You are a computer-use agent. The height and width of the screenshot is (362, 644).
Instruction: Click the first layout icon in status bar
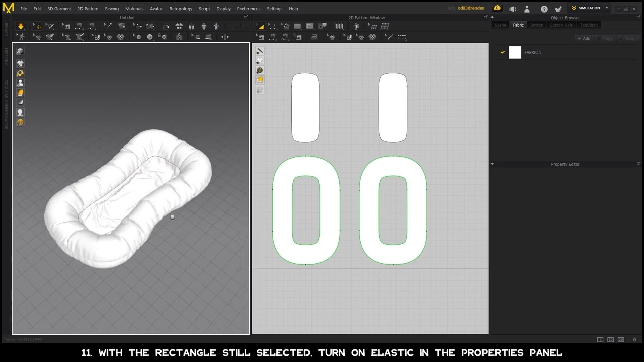tap(600, 340)
